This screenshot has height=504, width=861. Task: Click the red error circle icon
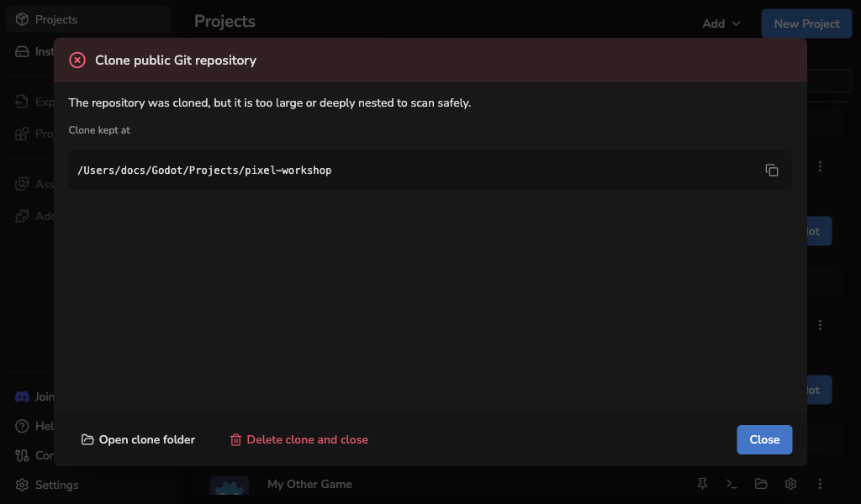[x=77, y=60]
